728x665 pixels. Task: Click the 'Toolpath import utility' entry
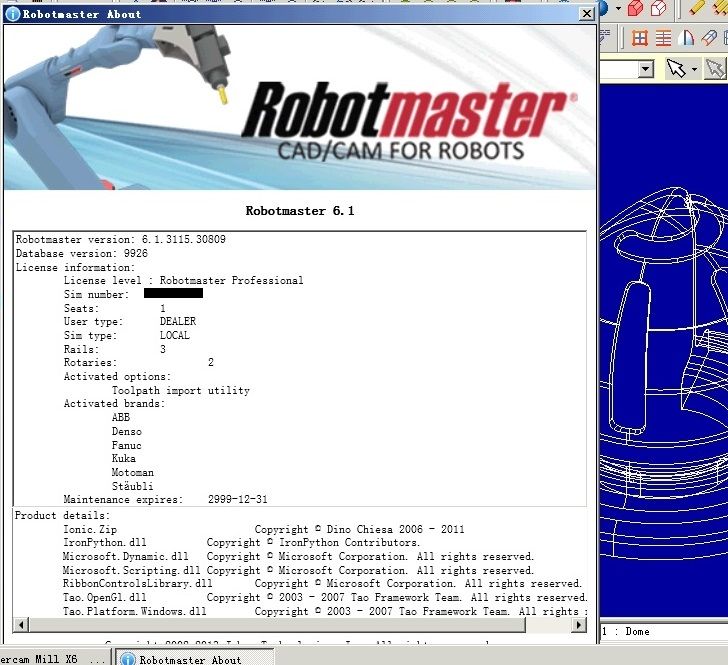181,390
